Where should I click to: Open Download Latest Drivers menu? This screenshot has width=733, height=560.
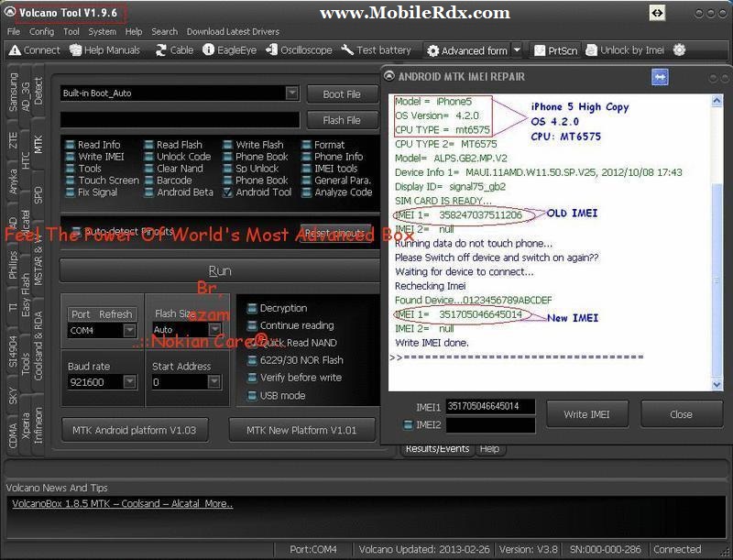click(233, 31)
